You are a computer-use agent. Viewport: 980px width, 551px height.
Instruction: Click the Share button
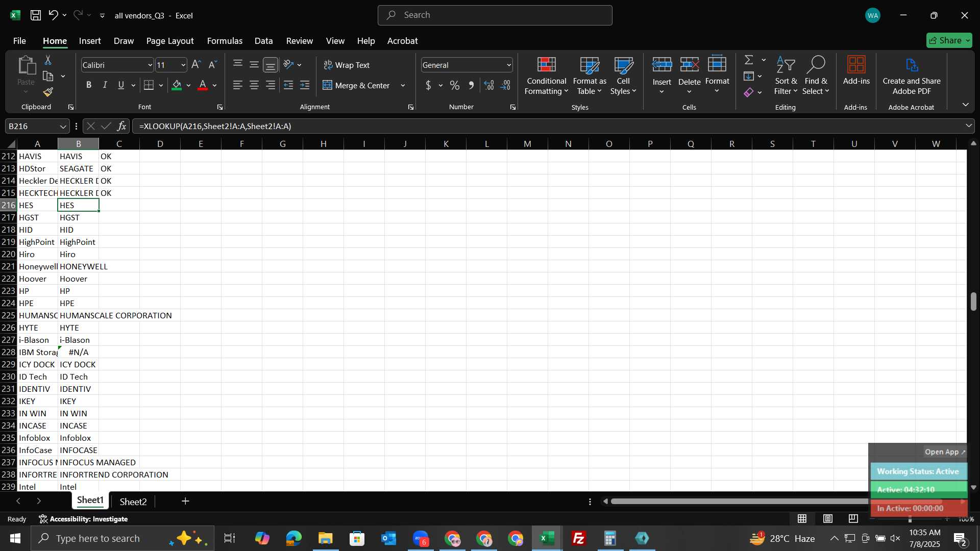pos(949,40)
